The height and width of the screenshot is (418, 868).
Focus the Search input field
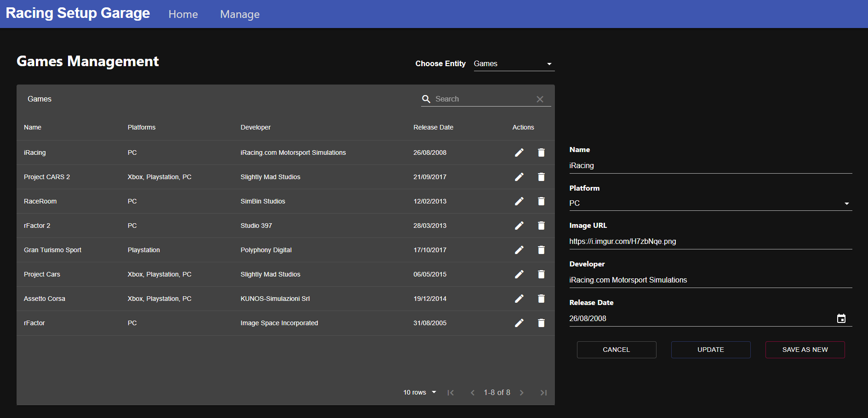483,99
